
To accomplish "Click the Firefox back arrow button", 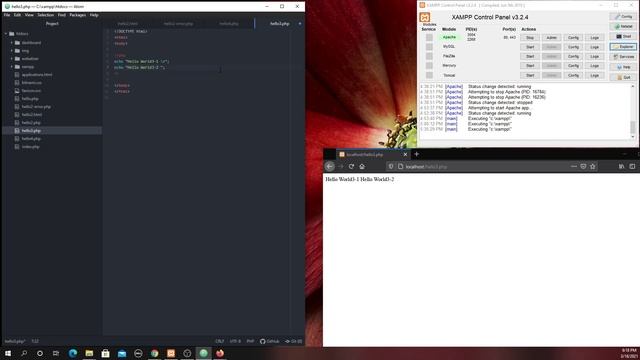I will pyautogui.click(x=330, y=167).
